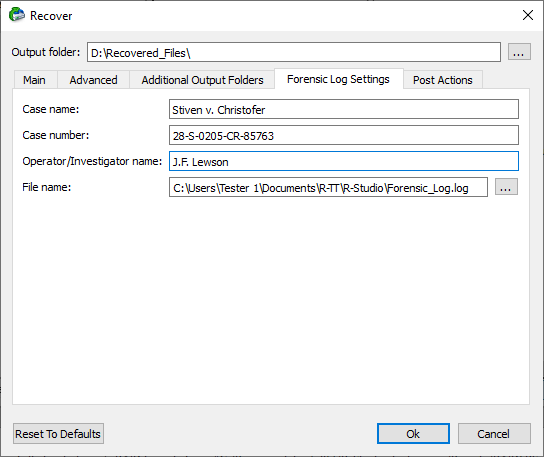Click the Operator/Investigator name label

[x=92, y=161]
